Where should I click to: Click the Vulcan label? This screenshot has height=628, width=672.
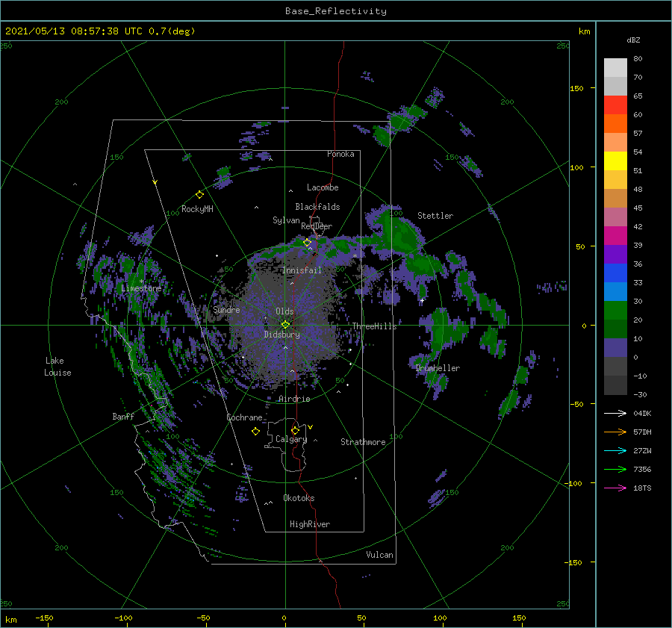(x=379, y=555)
